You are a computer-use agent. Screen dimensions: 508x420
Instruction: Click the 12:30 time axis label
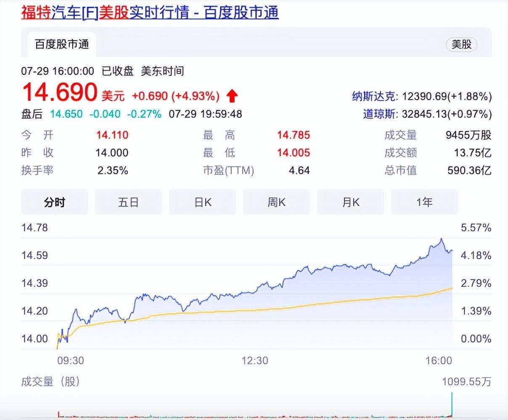click(x=254, y=361)
